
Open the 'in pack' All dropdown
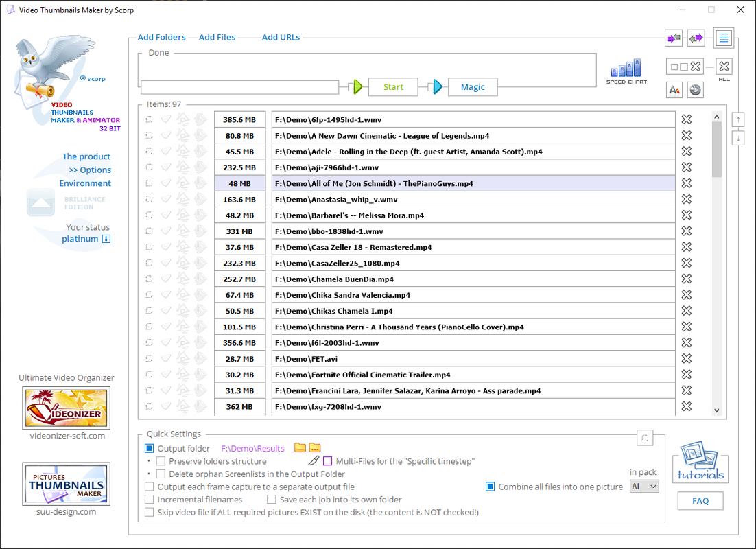coord(644,487)
